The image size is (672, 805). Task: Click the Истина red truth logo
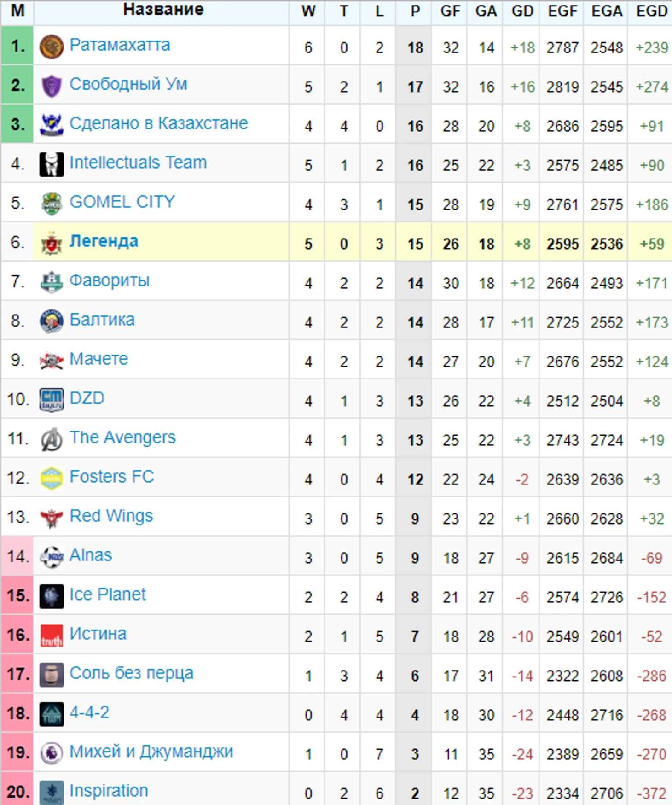tap(52, 636)
